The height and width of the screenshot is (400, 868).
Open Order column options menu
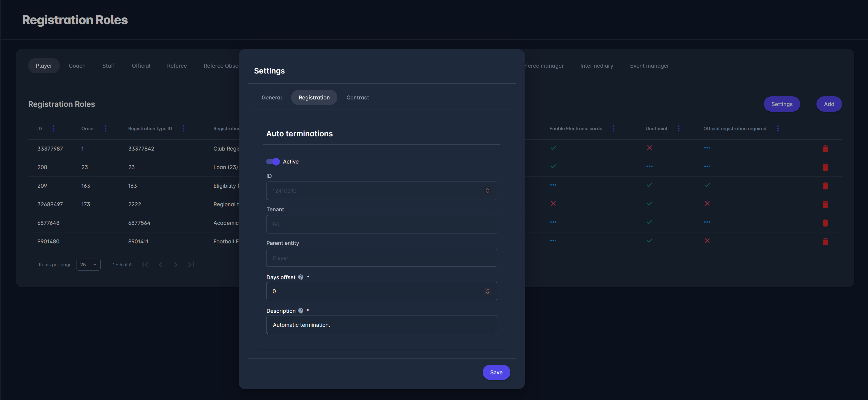point(105,128)
